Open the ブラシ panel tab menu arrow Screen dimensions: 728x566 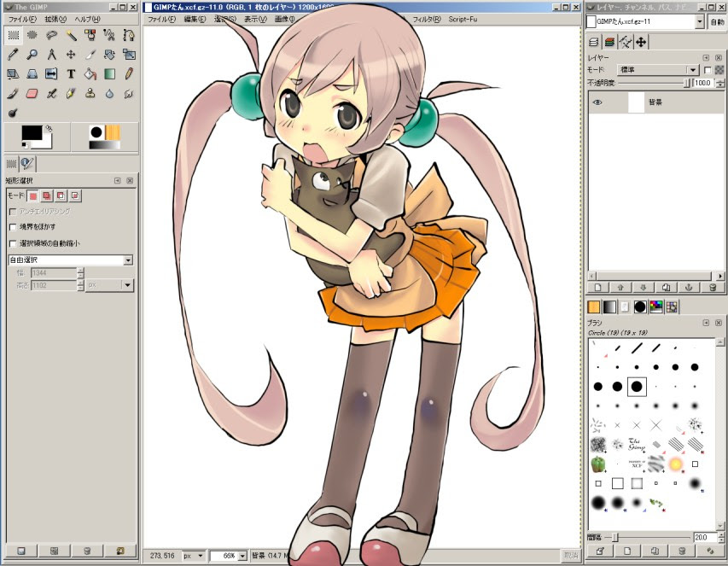[706, 322]
